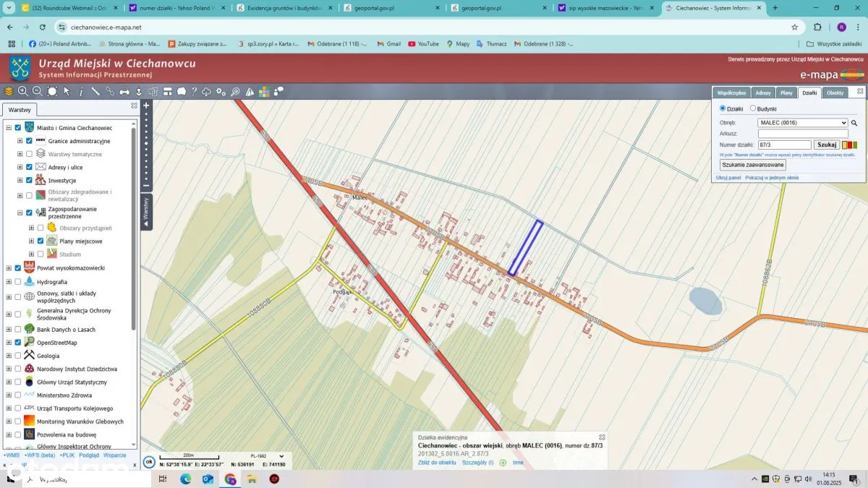Open the gears settings tool
Screen dimensions: 868x488
click(221, 91)
